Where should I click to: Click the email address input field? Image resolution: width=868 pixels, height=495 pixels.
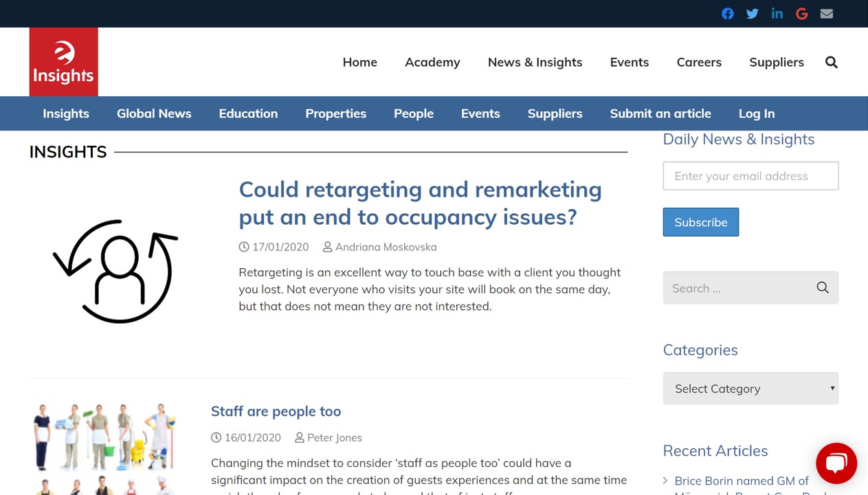pos(750,176)
